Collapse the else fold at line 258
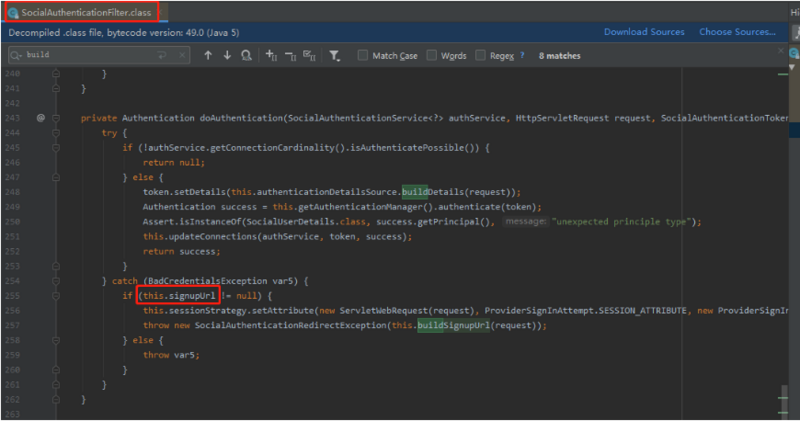Screen dimensions: 800x421 56,340
